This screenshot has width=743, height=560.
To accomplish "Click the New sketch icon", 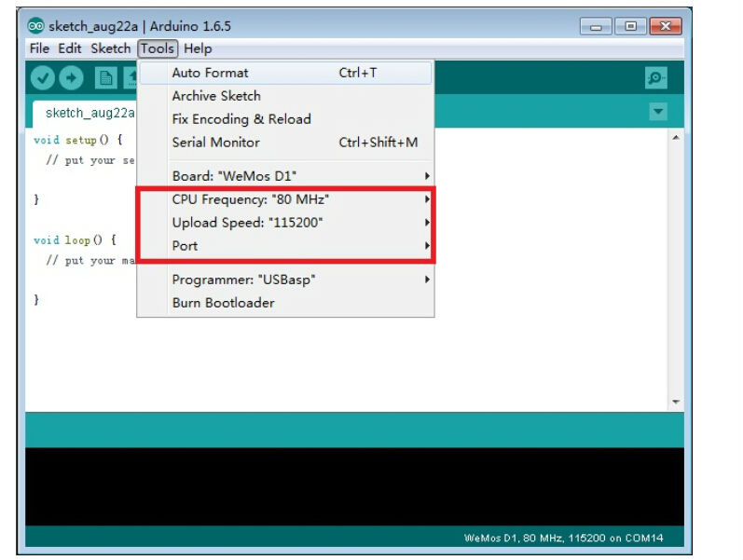I will click(x=106, y=78).
